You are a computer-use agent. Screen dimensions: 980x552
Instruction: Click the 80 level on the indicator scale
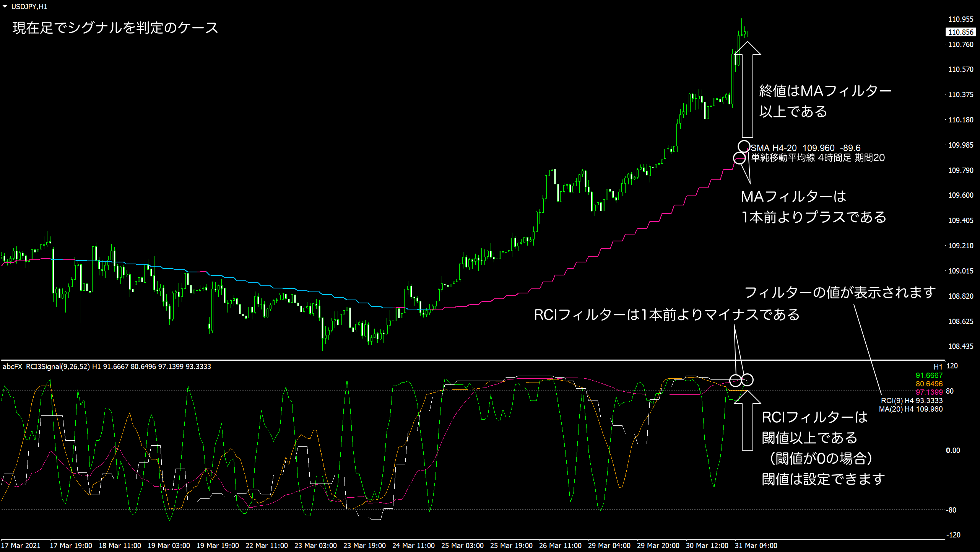[950, 391]
